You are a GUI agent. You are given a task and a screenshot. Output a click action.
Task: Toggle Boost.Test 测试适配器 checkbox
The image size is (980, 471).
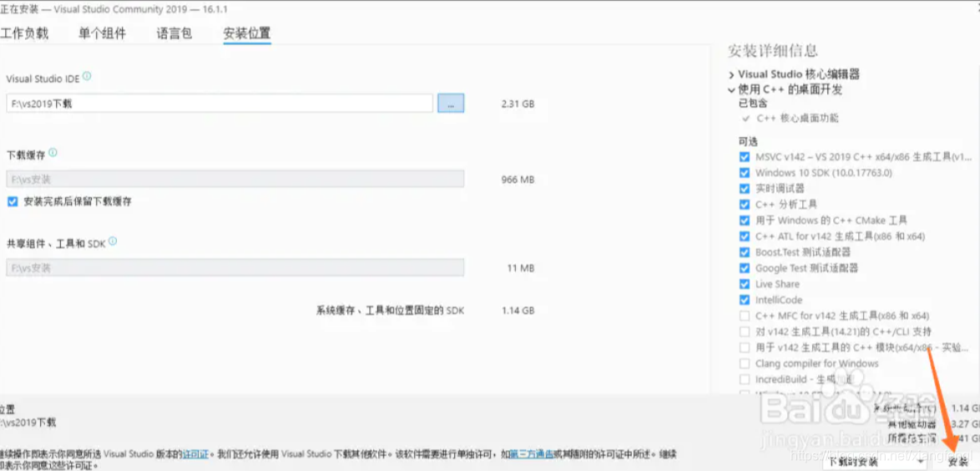[x=744, y=252]
